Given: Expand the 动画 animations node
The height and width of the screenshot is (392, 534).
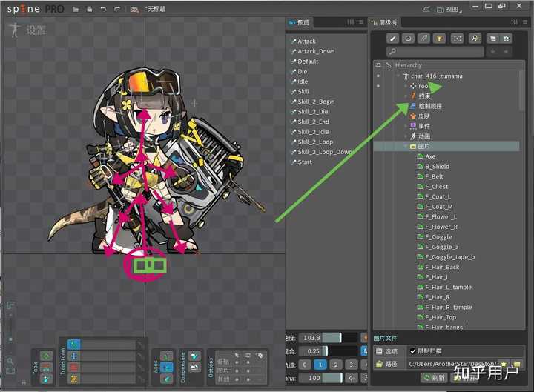Looking at the screenshot, I should 406,136.
